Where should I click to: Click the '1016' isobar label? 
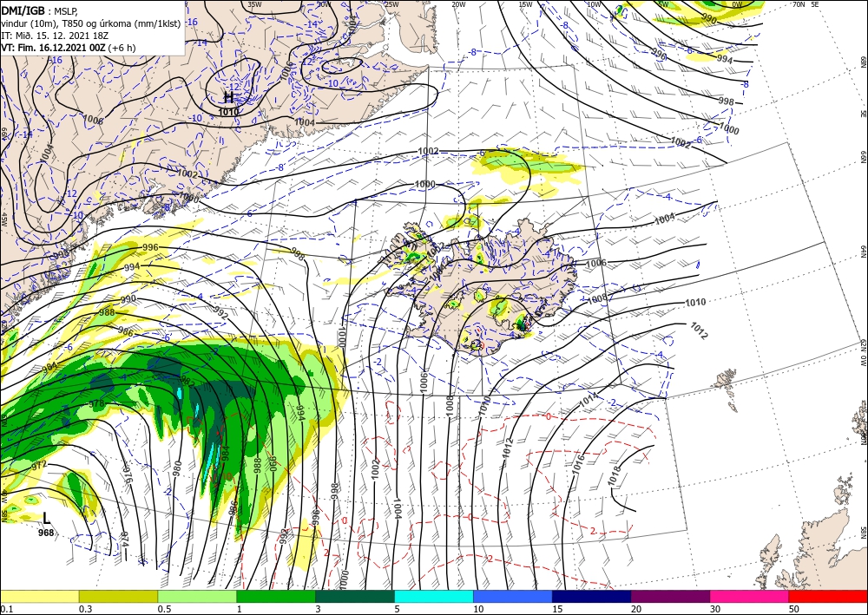[578, 465]
